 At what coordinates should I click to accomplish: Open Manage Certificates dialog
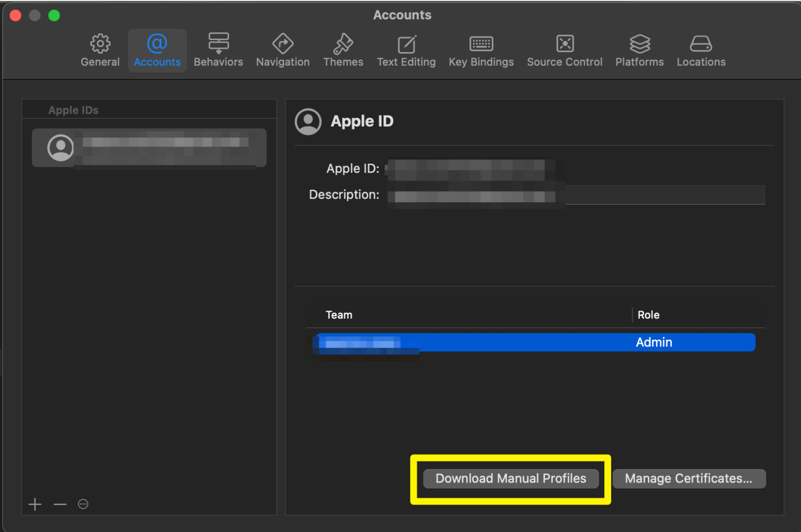689,478
